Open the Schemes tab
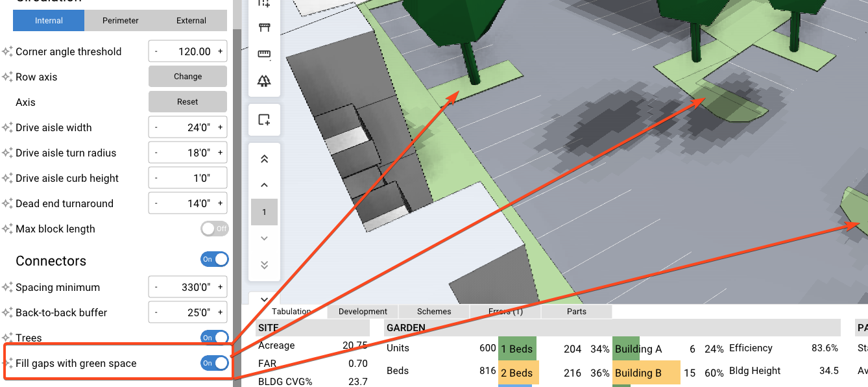The height and width of the screenshot is (387, 868). 434,312
